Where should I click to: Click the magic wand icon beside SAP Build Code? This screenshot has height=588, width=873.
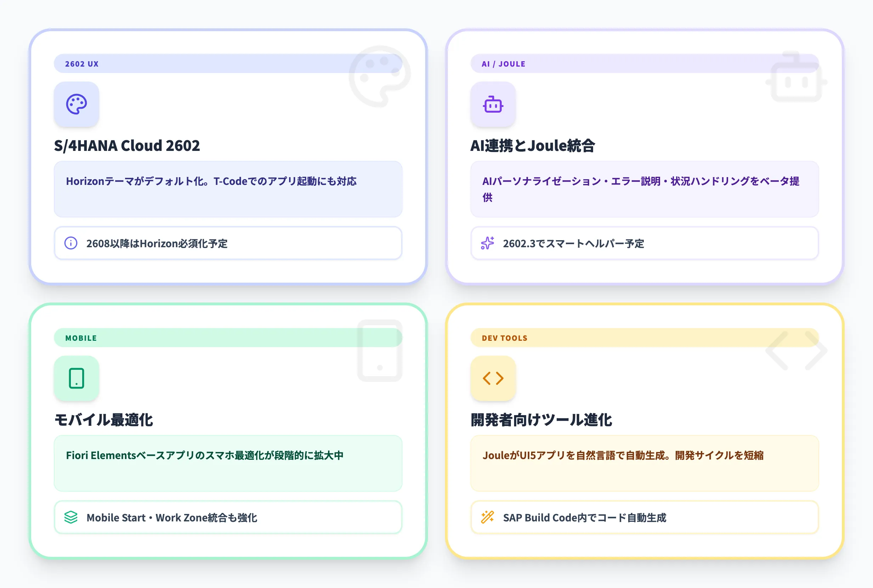(x=487, y=518)
